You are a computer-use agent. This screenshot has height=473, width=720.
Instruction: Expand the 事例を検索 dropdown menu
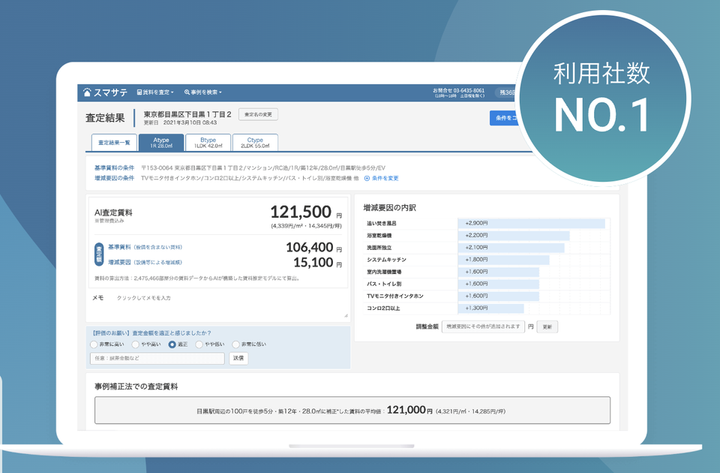203,93
